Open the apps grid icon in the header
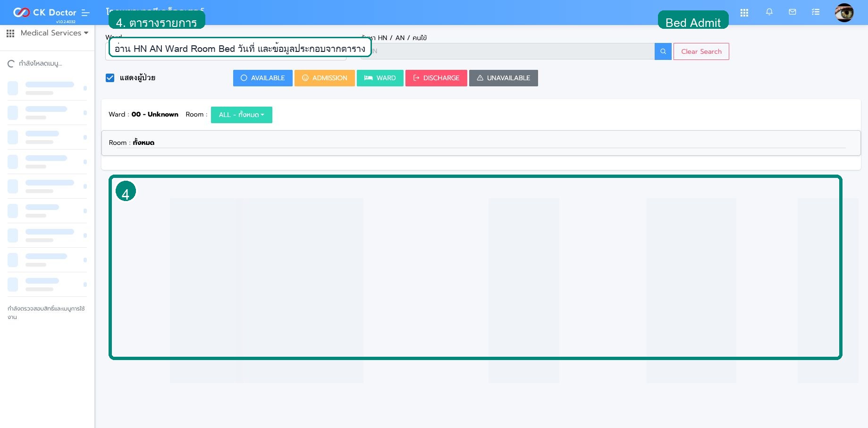 [x=744, y=13]
